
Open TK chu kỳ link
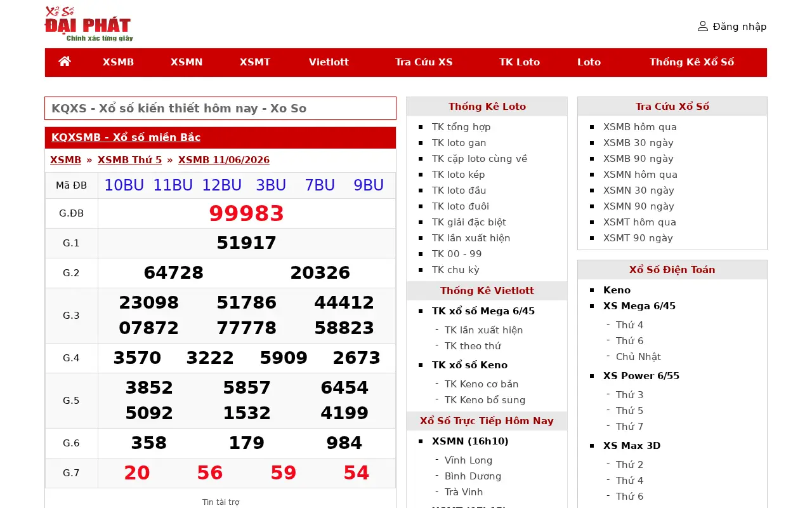pyautogui.click(x=455, y=270)
